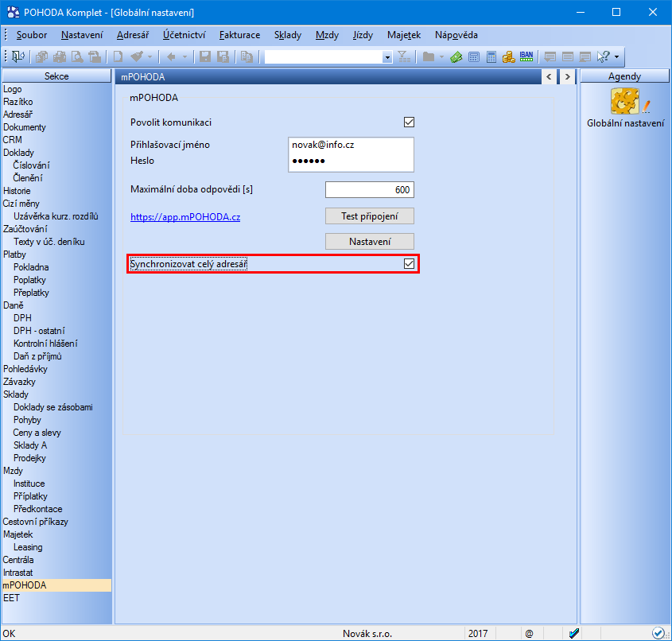
Task: Click the exit door icon in the toolbar
Action: [x=18, y=56]
